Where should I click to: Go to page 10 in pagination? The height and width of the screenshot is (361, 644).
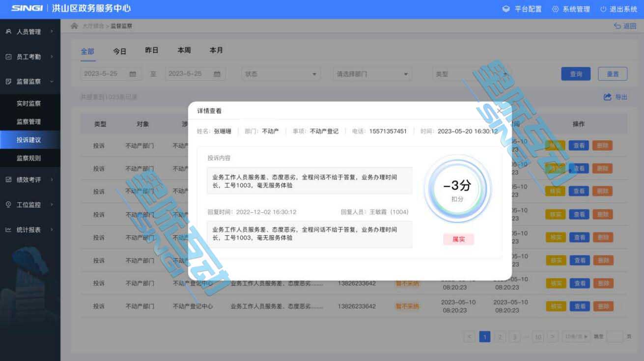(x=538, y=336)
